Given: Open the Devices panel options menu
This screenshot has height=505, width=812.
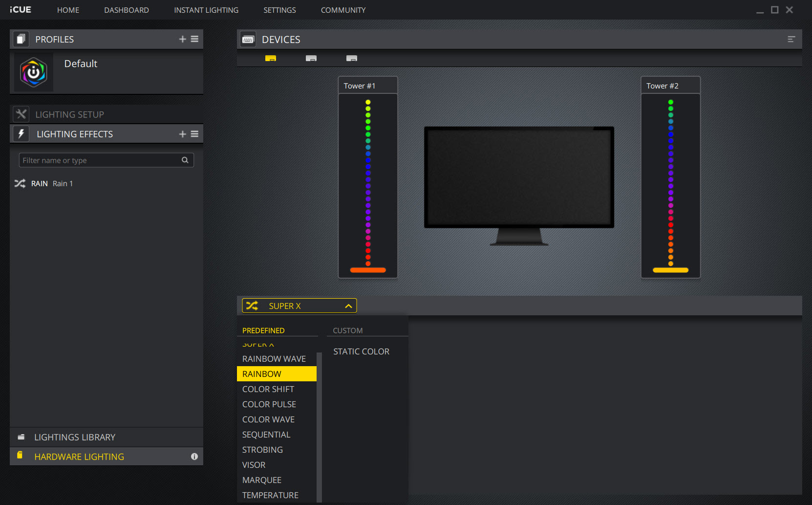Looking at the screenshot, I should coord(791,39).
